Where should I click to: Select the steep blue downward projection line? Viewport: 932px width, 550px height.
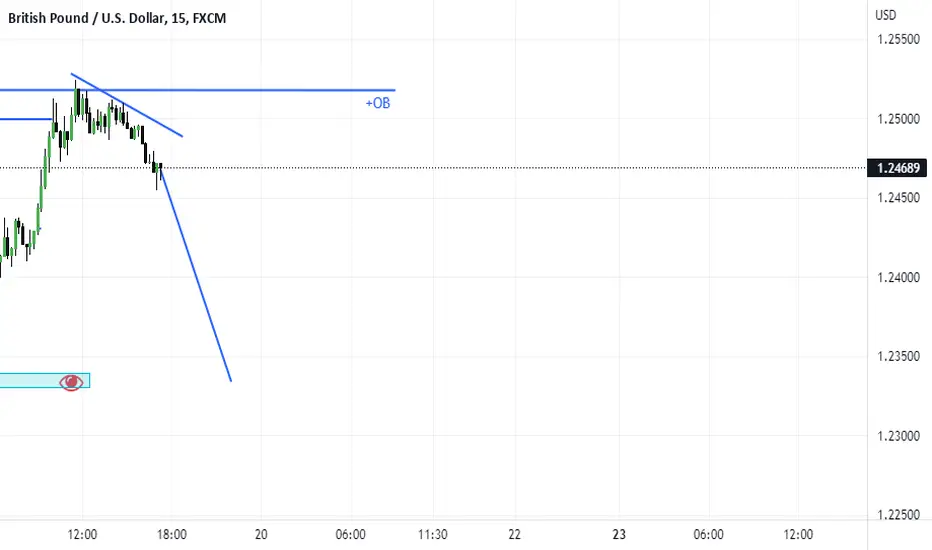[x=196, y=275]
